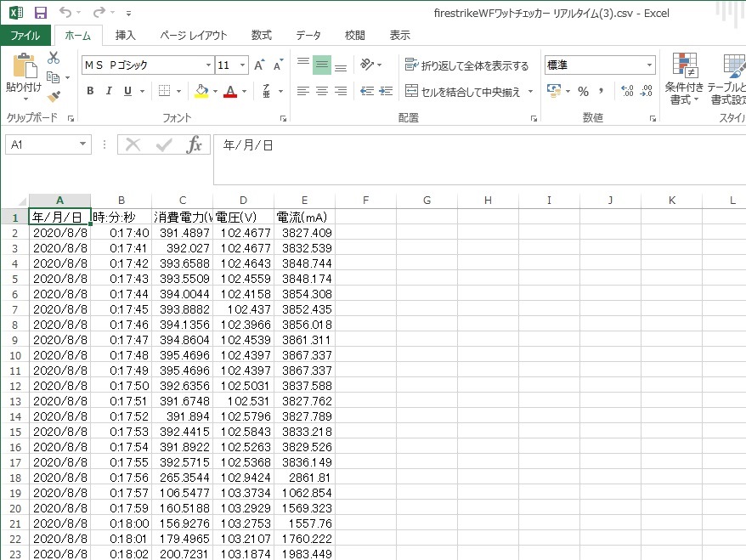The width and height of the screenshot is (746, 560).
Task: Toggle Italic formatting
Action: click(x=109, y=91)
